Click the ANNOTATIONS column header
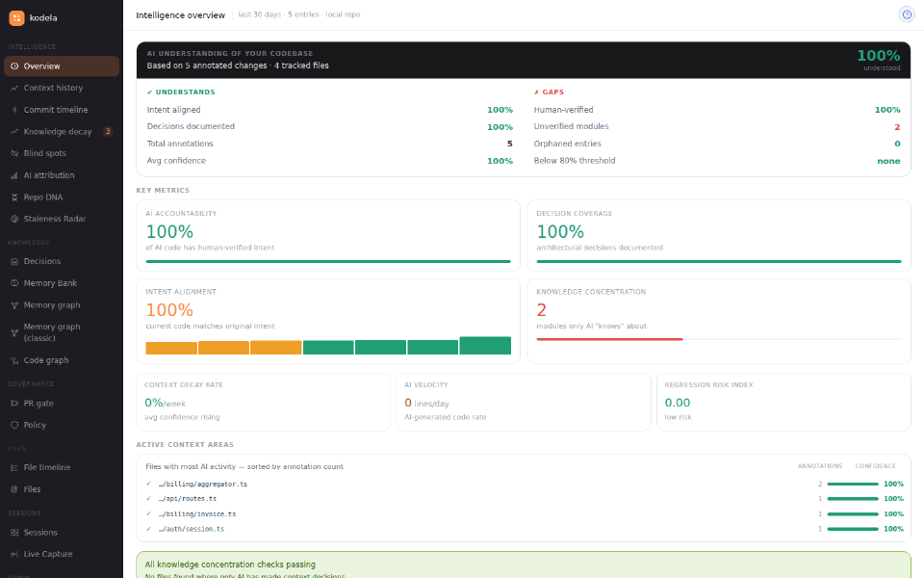This screenshot has width=924, height=578. 820,466
